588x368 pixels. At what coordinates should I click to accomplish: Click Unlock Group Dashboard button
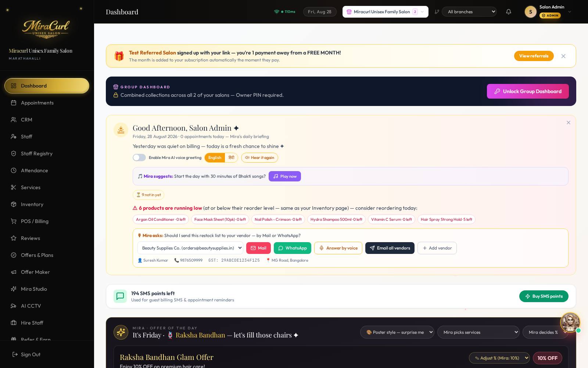(x=528, y=91)
